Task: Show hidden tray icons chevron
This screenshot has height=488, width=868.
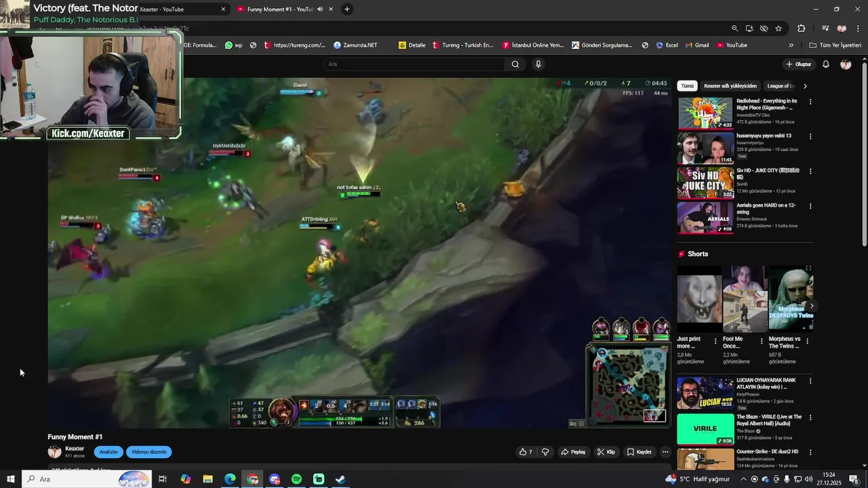Action: [743, 479]
